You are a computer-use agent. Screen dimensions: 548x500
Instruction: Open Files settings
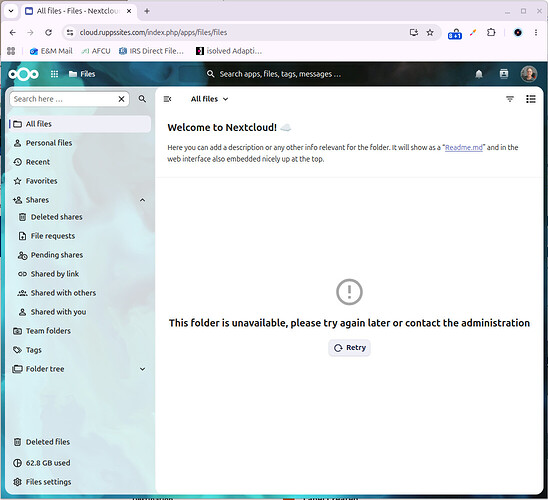[x=80, y=482]
